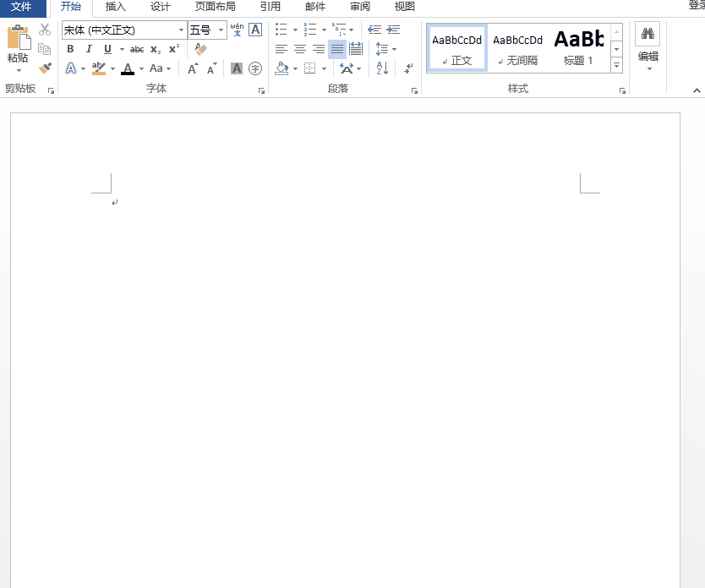This screenshot has height=588, width=705.
Task: Switch to the 插入 Insert tab
Action: click(116, 7)
